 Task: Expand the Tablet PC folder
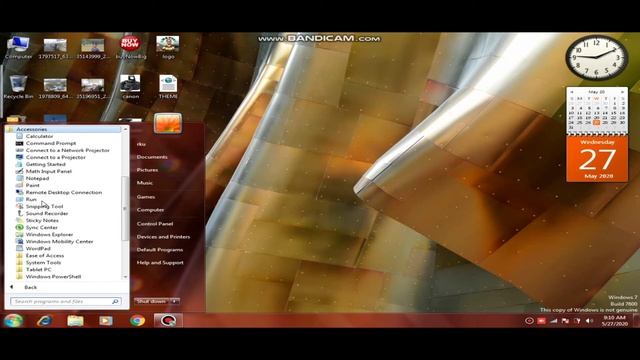coord(38,269)
